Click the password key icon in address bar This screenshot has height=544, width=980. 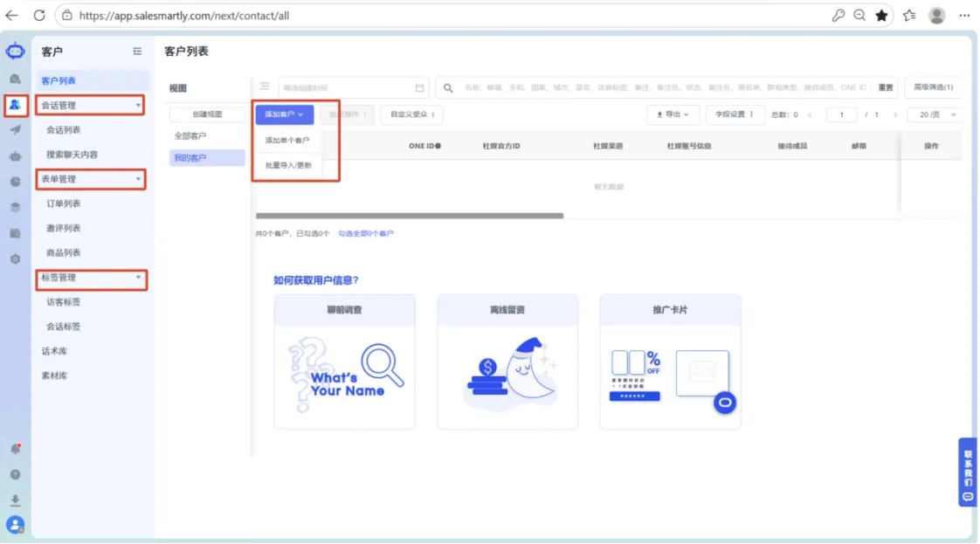click(839, 15)
